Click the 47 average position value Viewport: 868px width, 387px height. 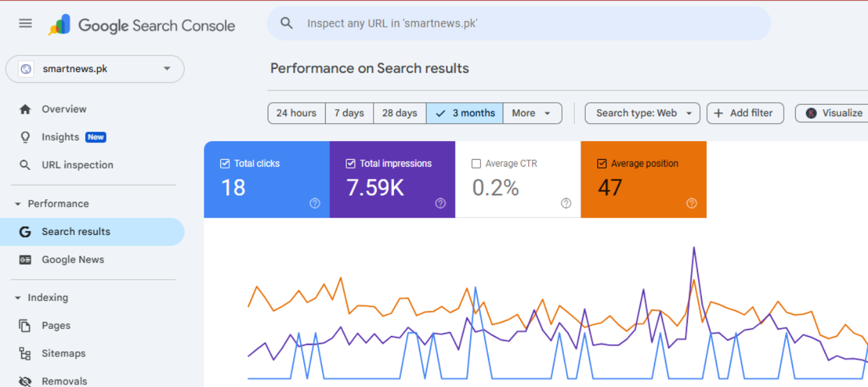[x=610, y=188]
